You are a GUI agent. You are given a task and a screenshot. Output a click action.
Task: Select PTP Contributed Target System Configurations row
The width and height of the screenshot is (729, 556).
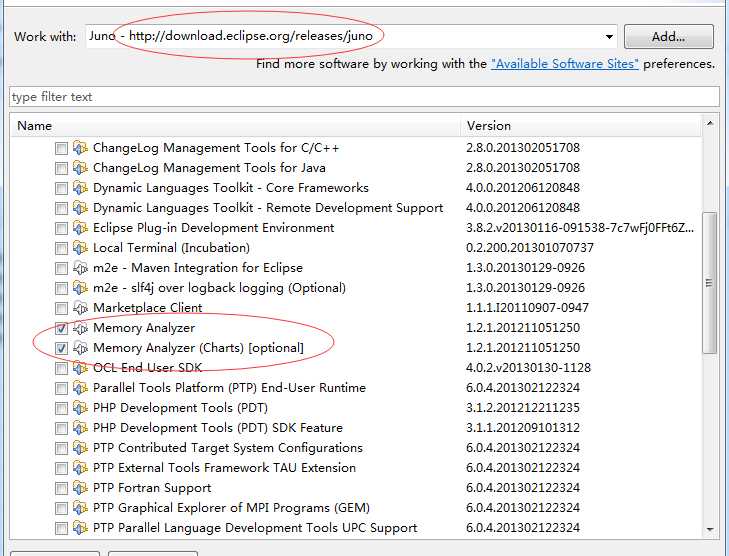(228, 448)
